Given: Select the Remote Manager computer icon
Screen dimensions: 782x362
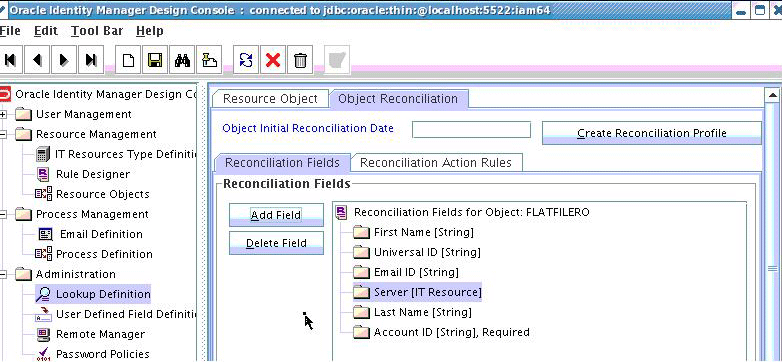Looking at the screenshot, I should coord(43,334).
